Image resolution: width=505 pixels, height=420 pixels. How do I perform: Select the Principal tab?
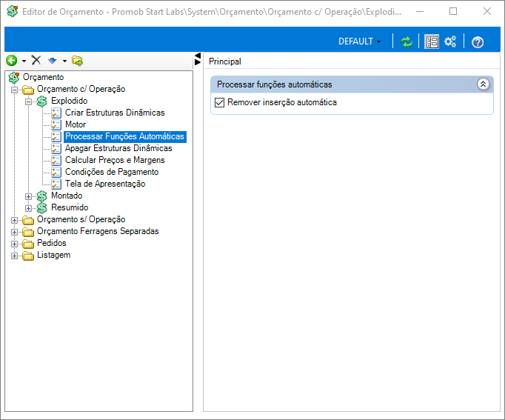[x=225, y=61]
